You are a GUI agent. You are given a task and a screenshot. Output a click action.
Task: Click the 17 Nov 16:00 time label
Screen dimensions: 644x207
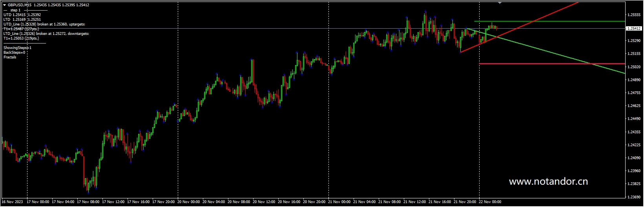(x=139, y=202)
